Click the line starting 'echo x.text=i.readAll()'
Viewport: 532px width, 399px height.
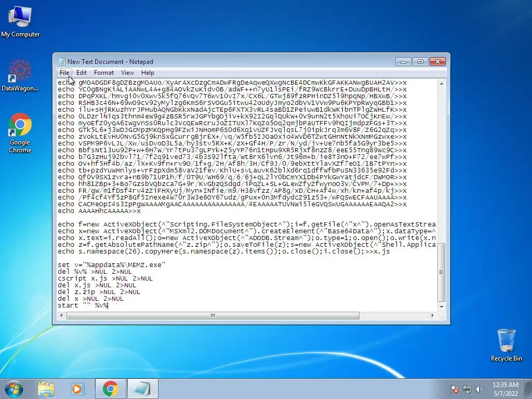click(247, 238)
